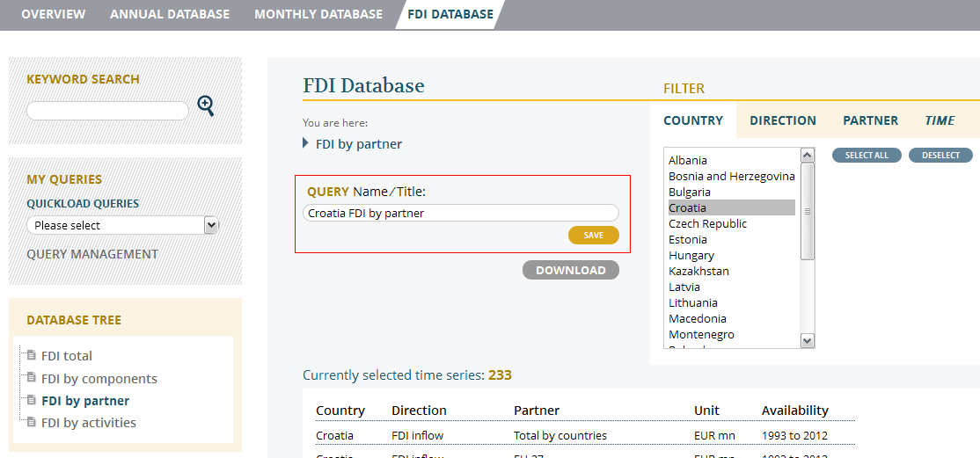Open the Quickload Queries dropdown
Image resolution: width=980 pixels, height=458 pixels.
[122, 225]
